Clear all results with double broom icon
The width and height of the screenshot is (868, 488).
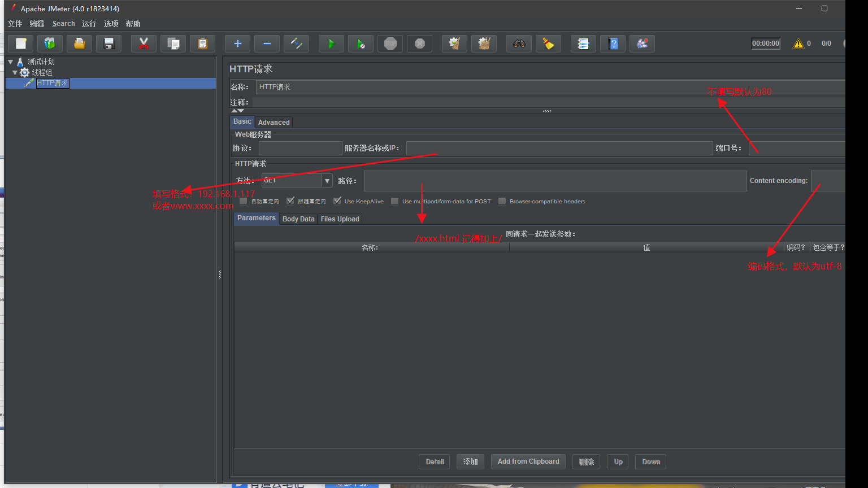484,43
